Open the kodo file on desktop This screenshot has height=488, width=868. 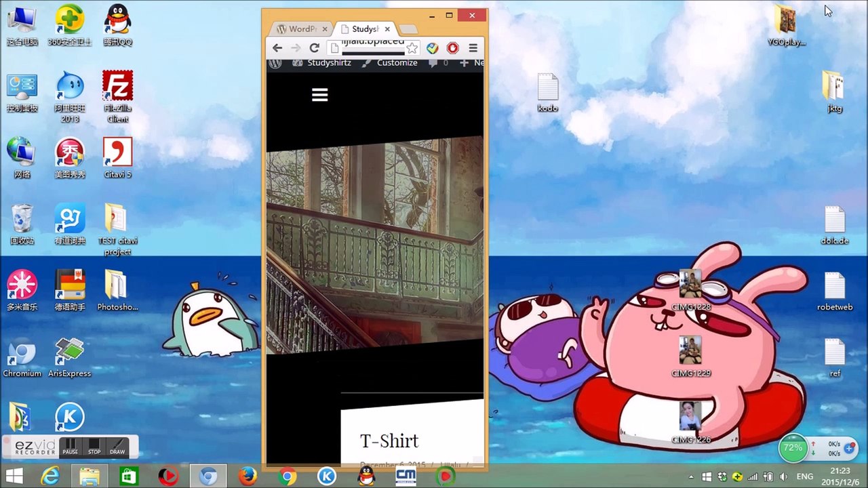[547, 93]
